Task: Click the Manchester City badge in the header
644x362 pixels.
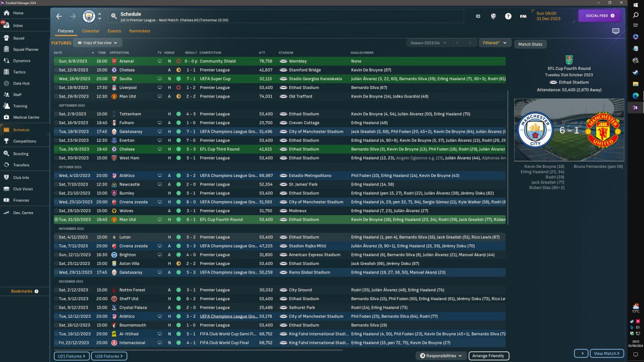Action: tap(89, 16)
